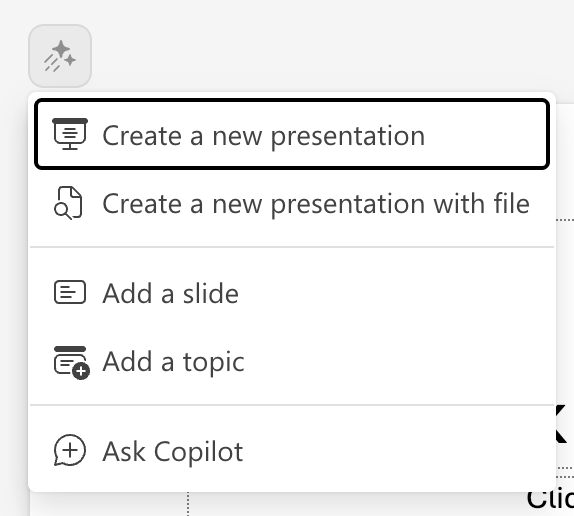The width and height of the screenshot is (574, 516).
Task: Click the topic-plus icon beside Add a topic
Action: pyautogui.click(x=71, y=362)
